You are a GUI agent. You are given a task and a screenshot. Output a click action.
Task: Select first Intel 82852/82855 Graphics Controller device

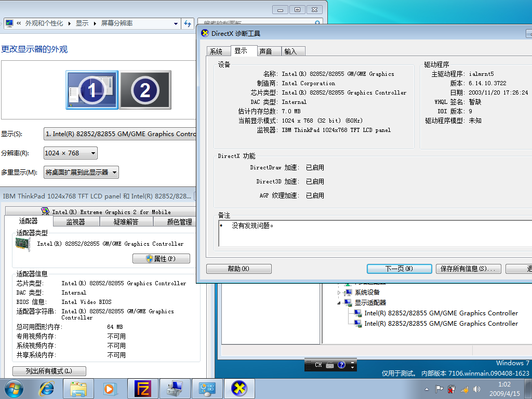441,313
